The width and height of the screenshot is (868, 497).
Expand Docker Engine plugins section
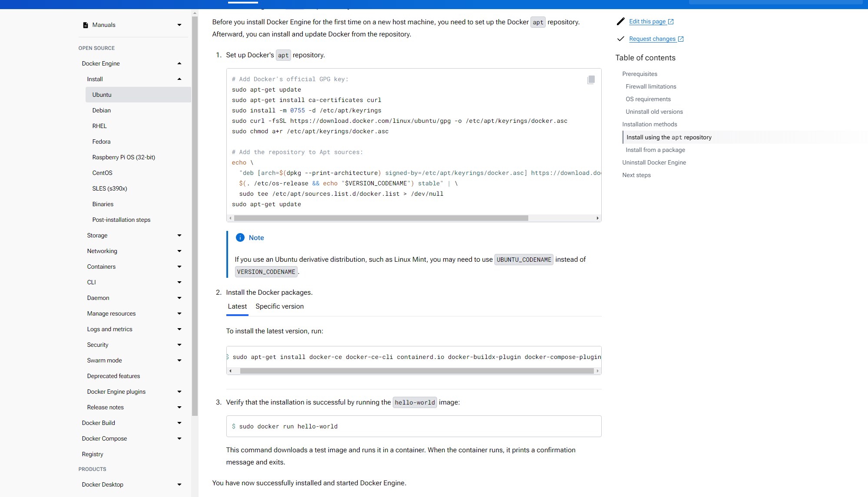pos(179,392)
